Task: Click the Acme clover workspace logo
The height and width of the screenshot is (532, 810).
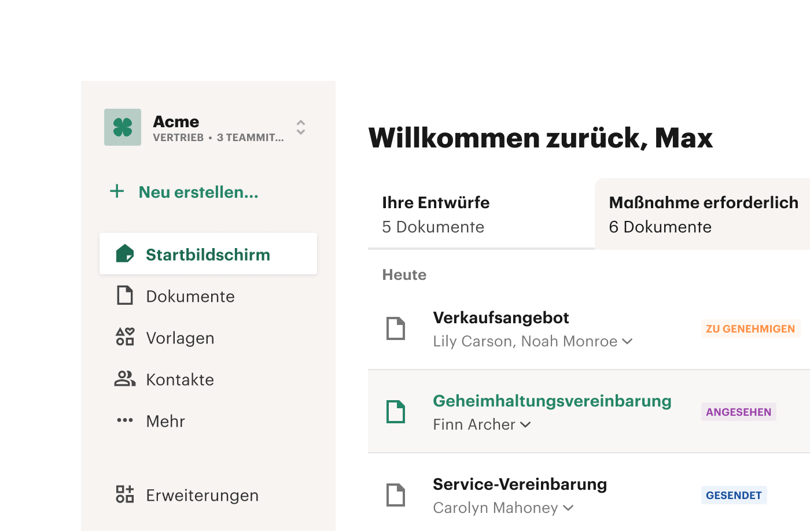Action: point(123,127)
